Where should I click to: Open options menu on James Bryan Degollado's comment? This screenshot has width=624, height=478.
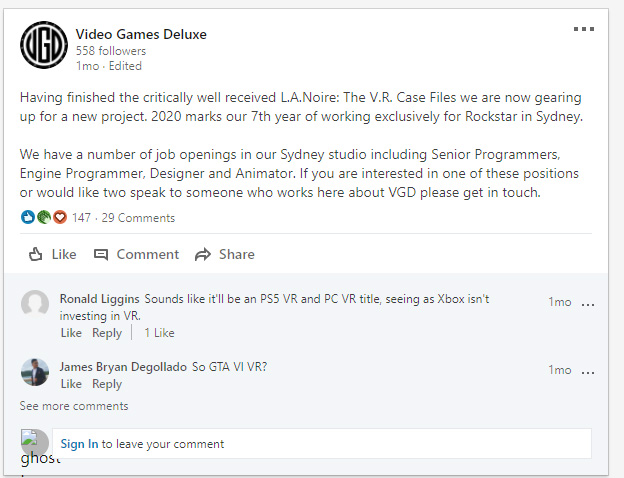coord(588,373)
